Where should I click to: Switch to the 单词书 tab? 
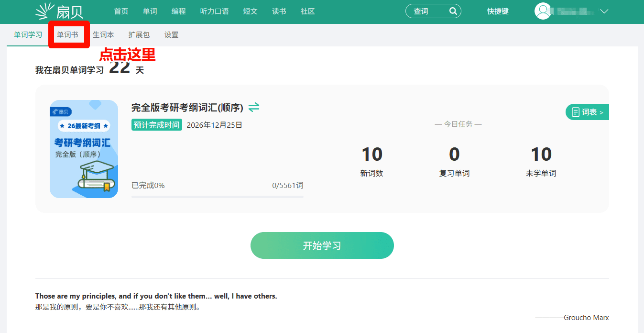coord(67,35)
